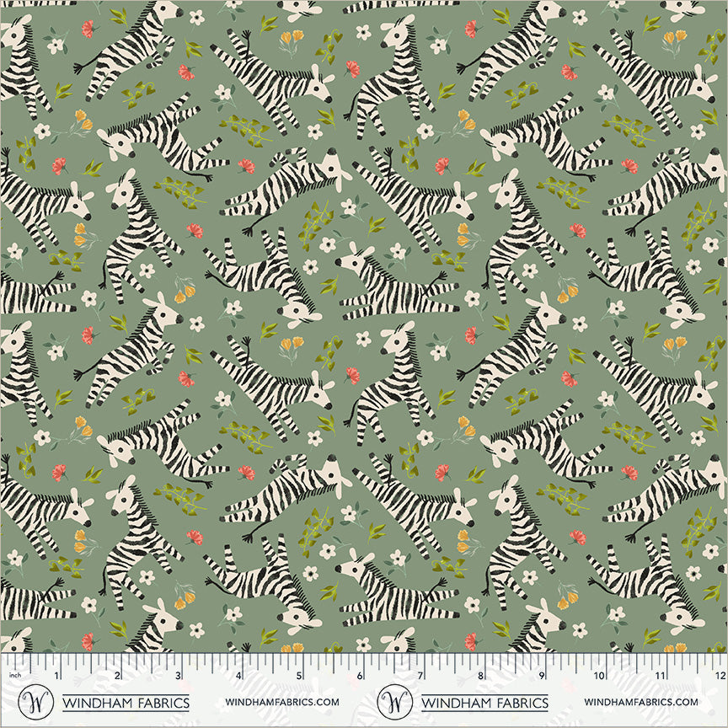728x728 pixels.
Task: Click the 8 inch ruler number
Action: click(480, 676)
